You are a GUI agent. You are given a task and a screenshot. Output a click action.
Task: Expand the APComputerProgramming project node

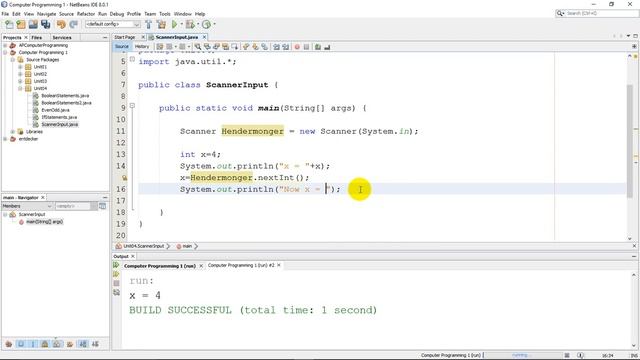pyautogui.click(x=5, y=45)
